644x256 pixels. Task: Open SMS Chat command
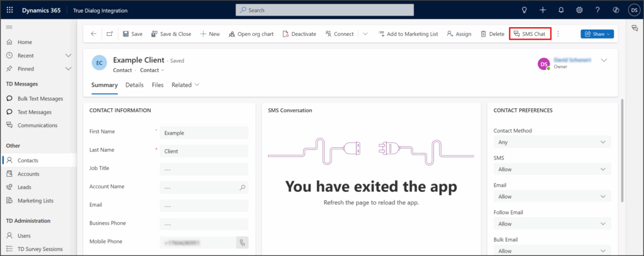click(530, 34)
